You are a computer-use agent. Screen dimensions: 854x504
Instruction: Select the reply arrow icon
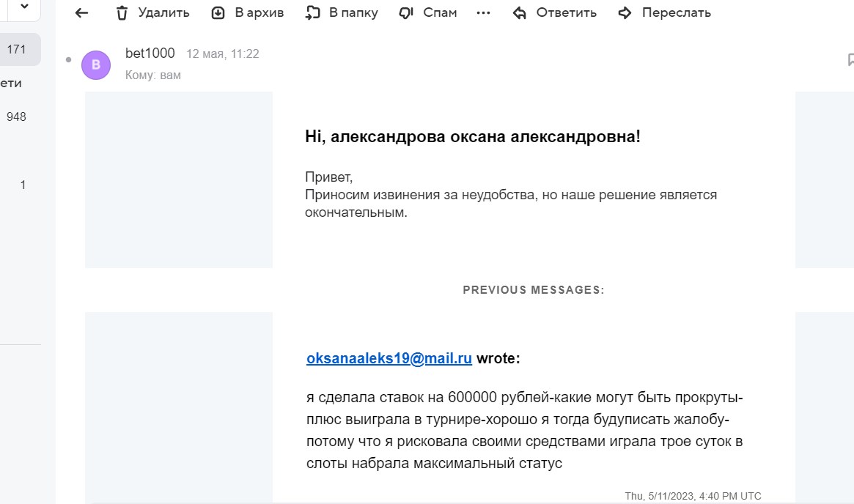coord(518,12)
